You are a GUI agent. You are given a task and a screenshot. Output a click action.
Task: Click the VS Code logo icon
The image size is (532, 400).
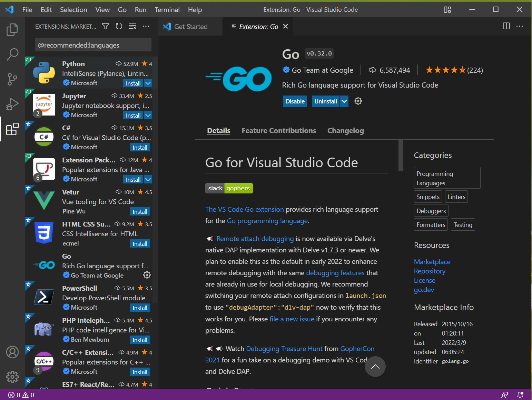(x=10, y=10)
